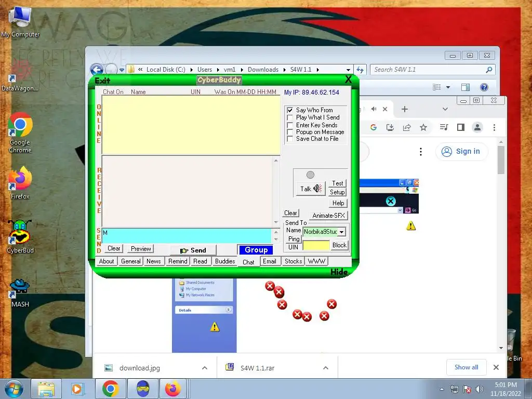Screen dimensions: 532x399
Task: Click Show all downloads button
Action: click(466, 367)
